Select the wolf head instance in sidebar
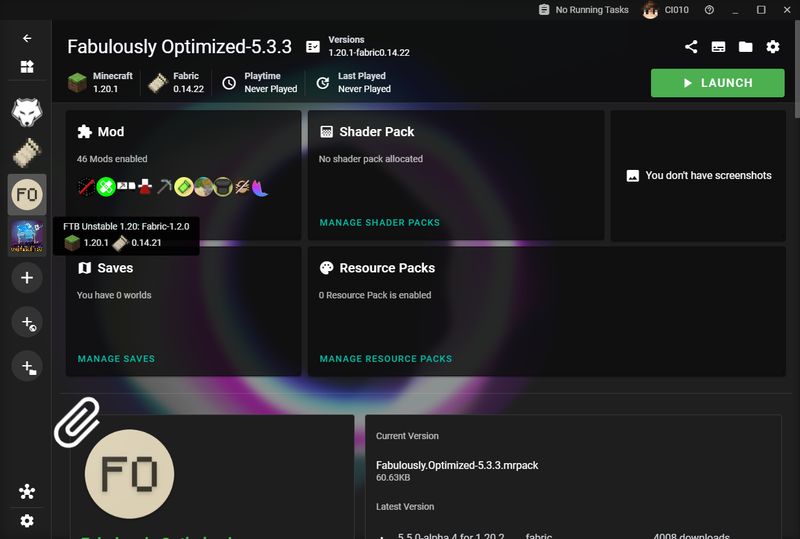This screenshot has width=800, height=539. click(x=27, y=112)
